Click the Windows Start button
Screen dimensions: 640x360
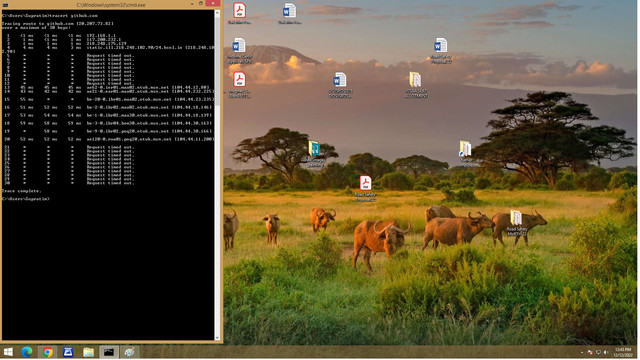tap(8, 352)
